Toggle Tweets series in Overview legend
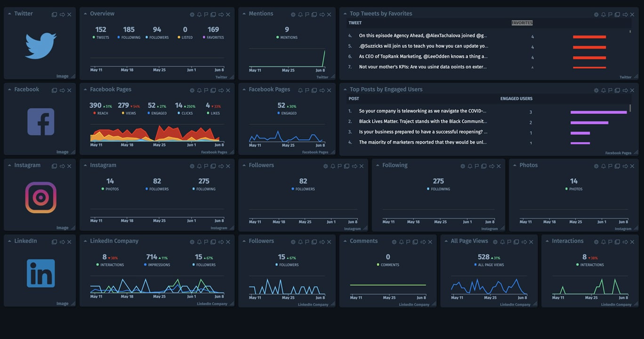The width and height of the screenshot is (644, 339). click(x=101, y=38)
